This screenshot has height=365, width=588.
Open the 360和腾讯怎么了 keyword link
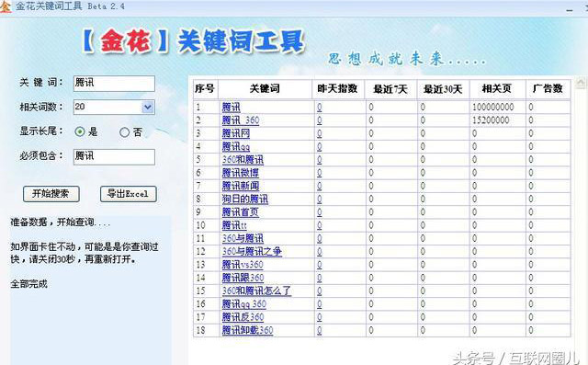pyautogui.click(x=256, y=291)
